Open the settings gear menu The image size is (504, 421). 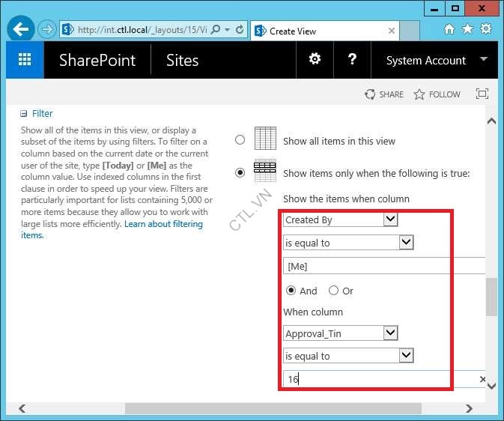315,60
